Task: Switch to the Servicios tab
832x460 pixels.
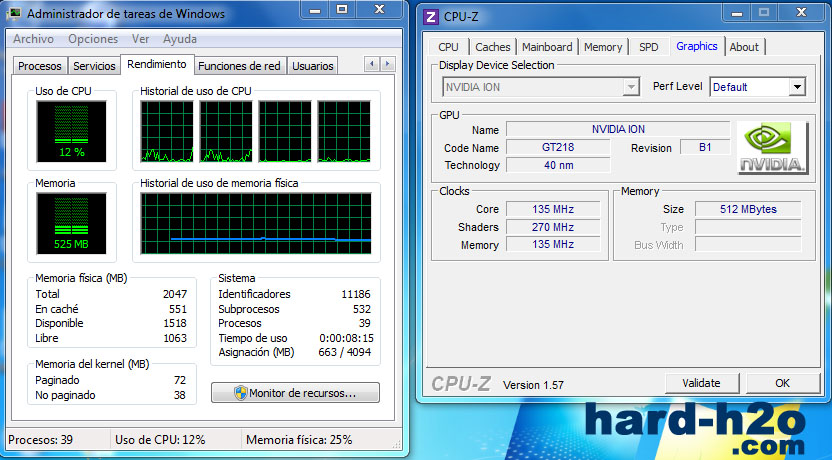Action: point(94,66)
